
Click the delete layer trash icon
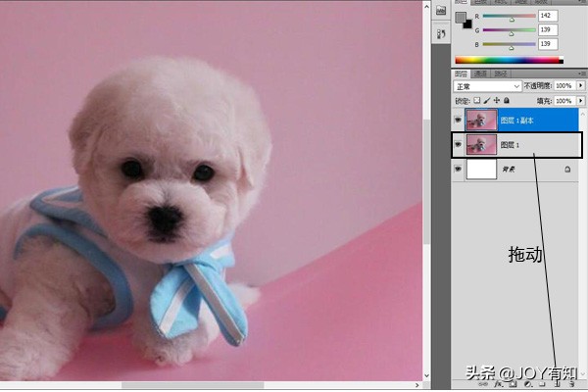pos(571,384)
